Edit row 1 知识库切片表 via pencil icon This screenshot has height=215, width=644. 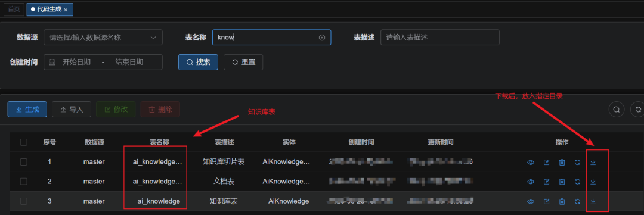click(546, 162)
